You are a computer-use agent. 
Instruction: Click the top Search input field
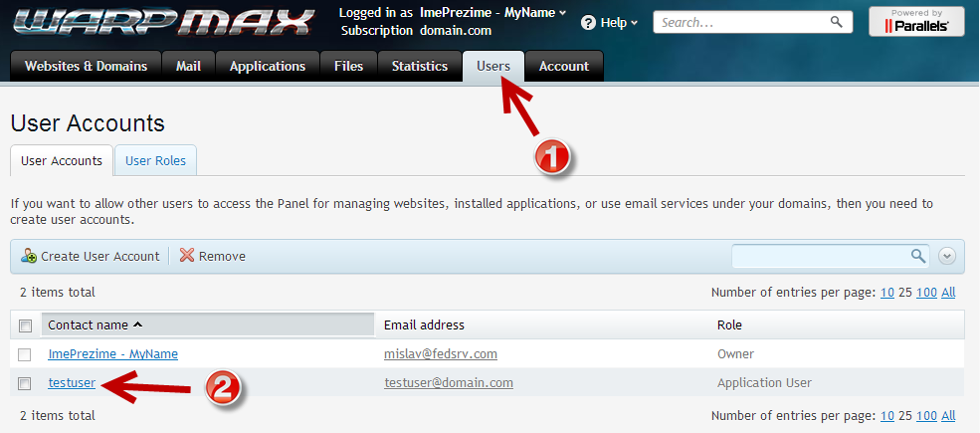741,21
